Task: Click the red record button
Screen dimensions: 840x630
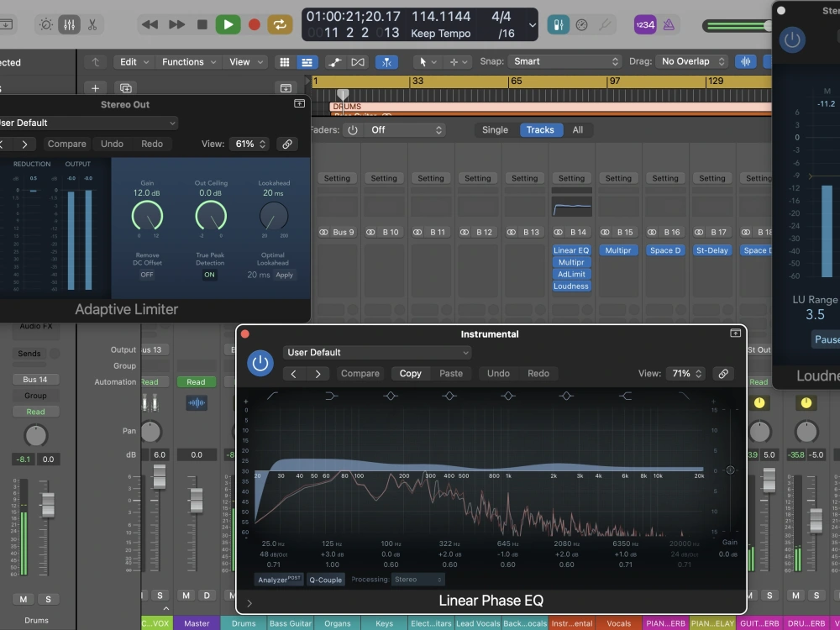Action: (x=255, y=24)
